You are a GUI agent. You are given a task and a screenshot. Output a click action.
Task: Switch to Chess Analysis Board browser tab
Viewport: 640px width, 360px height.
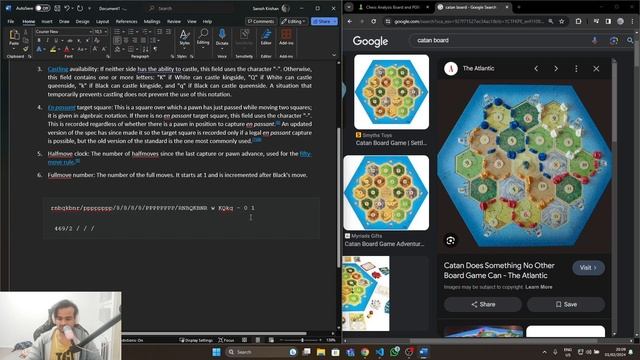point(394,7)
